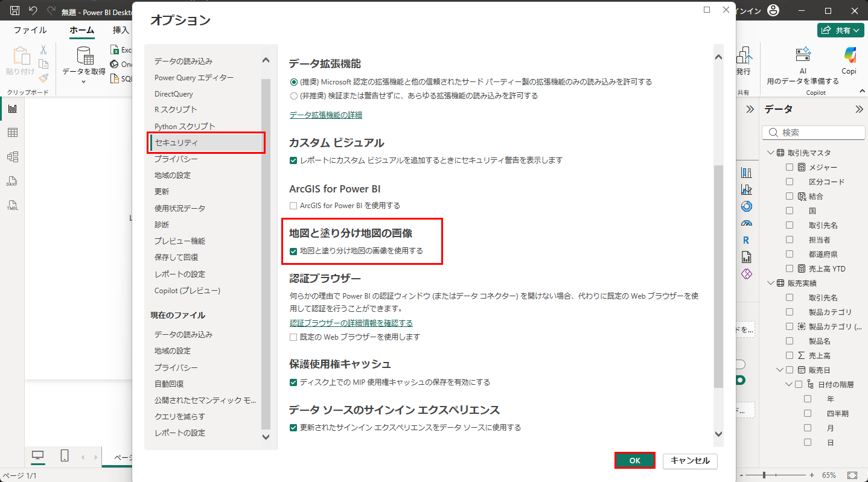Open データを取得 dropdown arrow
868x482 pixels.
(x=83, y=81)
